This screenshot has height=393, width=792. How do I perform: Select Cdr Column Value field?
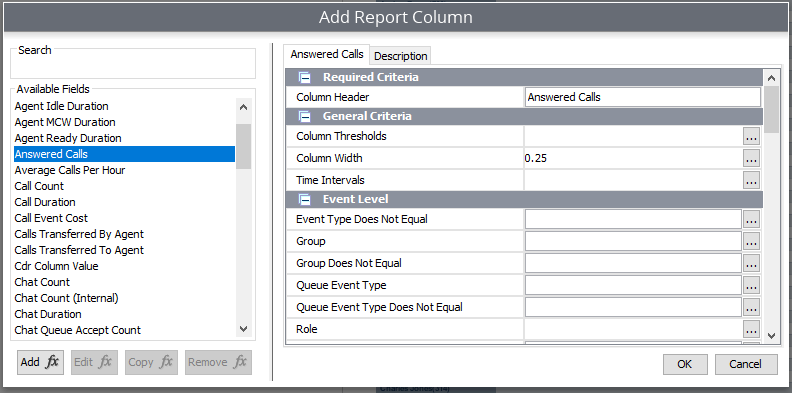124,266
